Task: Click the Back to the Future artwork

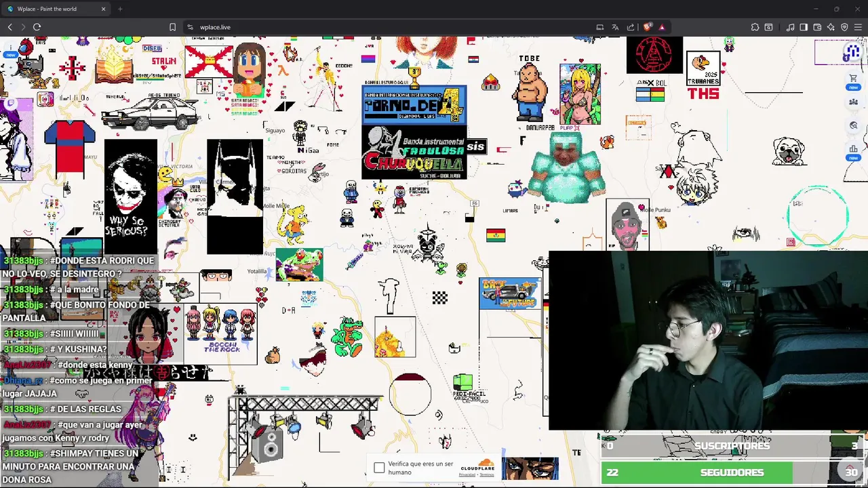Action: (x=510, y=293)
